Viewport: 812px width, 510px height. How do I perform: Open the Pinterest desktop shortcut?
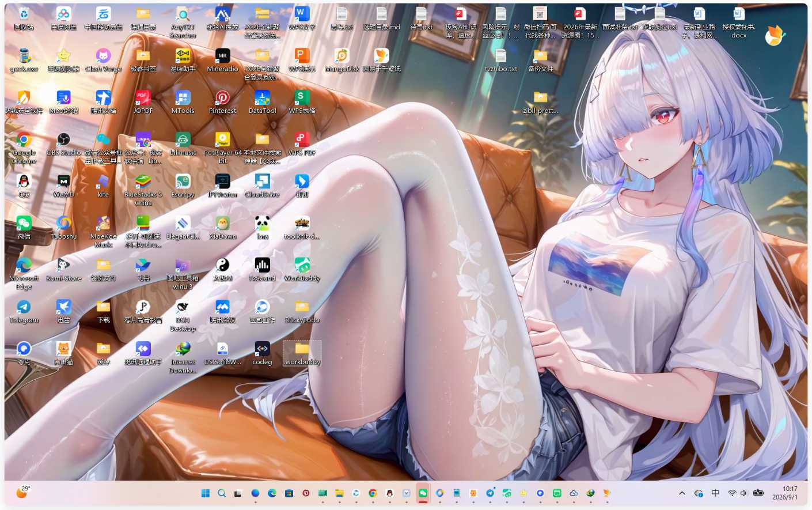pos(222,103)
